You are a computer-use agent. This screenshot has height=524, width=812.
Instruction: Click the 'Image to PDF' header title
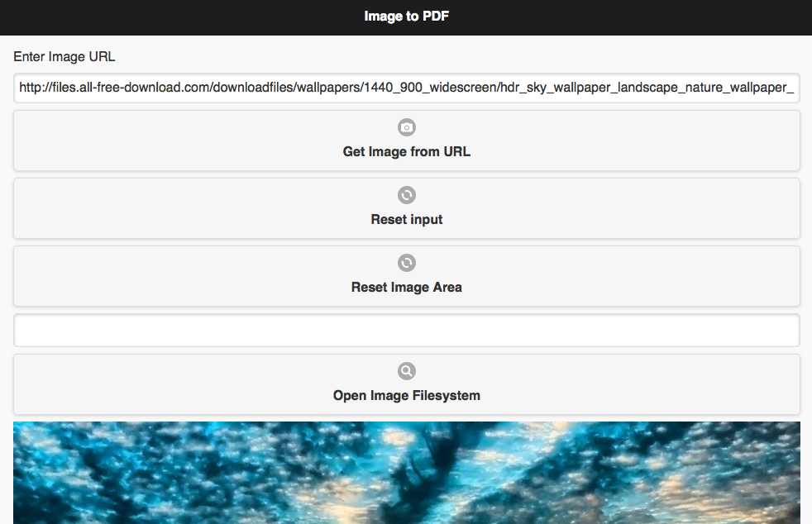(407, 17)
